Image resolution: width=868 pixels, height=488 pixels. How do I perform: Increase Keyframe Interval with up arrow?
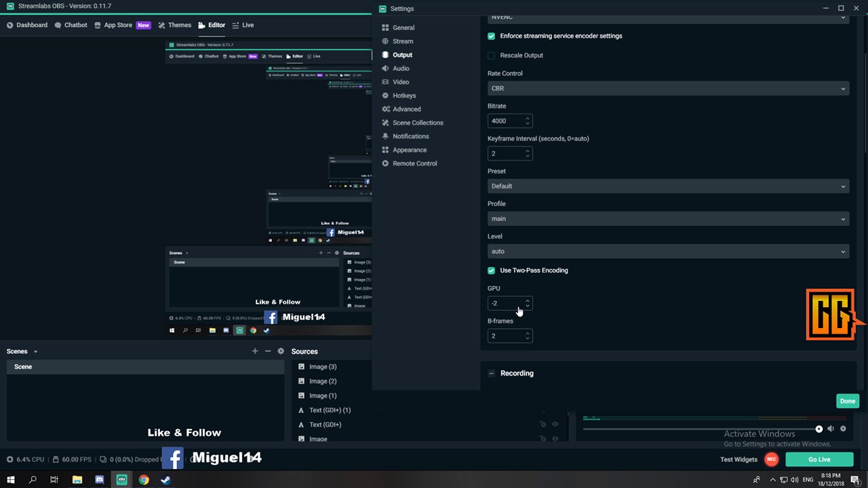tap(528, 150)
